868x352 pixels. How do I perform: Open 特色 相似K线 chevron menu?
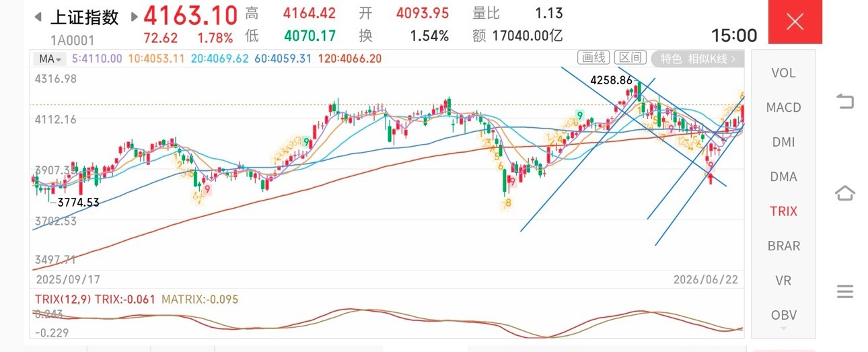(698, 59)
